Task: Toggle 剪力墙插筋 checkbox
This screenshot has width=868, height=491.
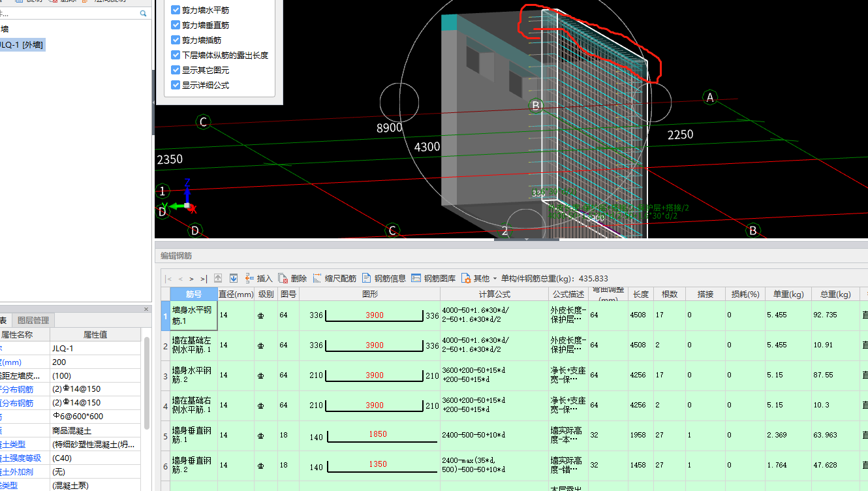Action: click(x=176, y=40)
